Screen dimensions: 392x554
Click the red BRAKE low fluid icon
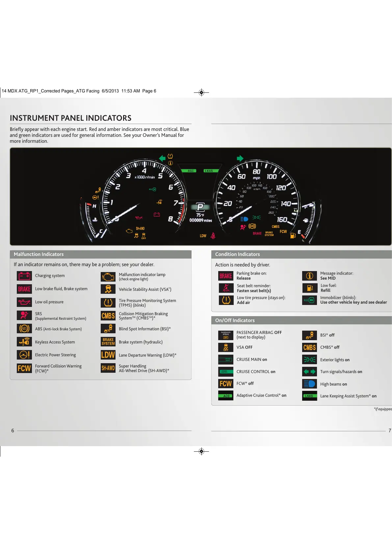[24, 289]
